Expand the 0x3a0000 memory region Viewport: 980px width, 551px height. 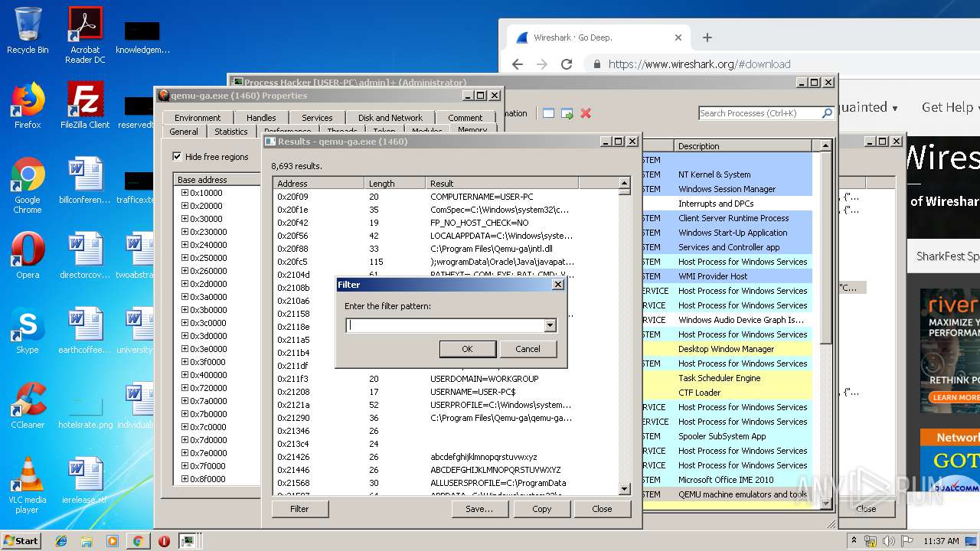click(x=185, y=297)
